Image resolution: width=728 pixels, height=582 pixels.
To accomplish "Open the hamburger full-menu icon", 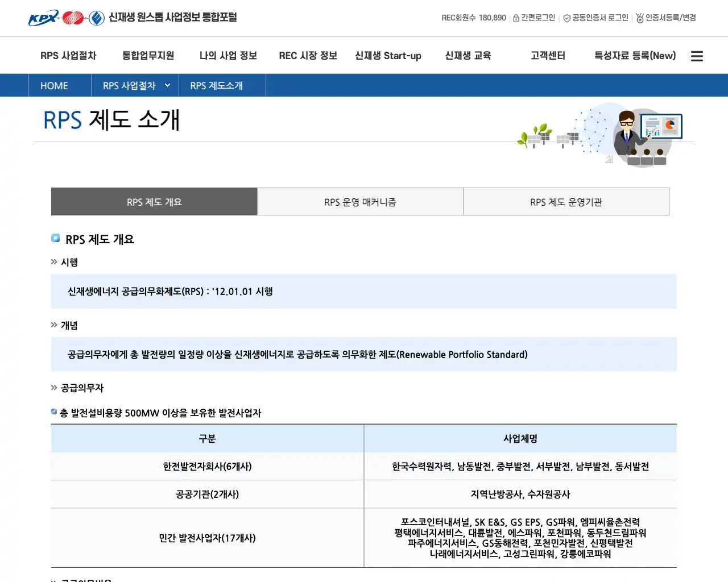I will click(x=697, y=56).
